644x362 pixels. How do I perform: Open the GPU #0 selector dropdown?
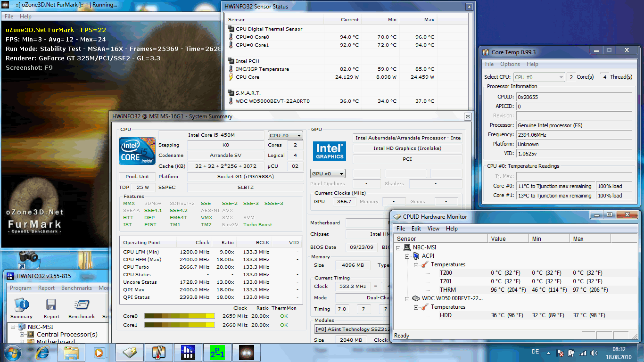328,173
